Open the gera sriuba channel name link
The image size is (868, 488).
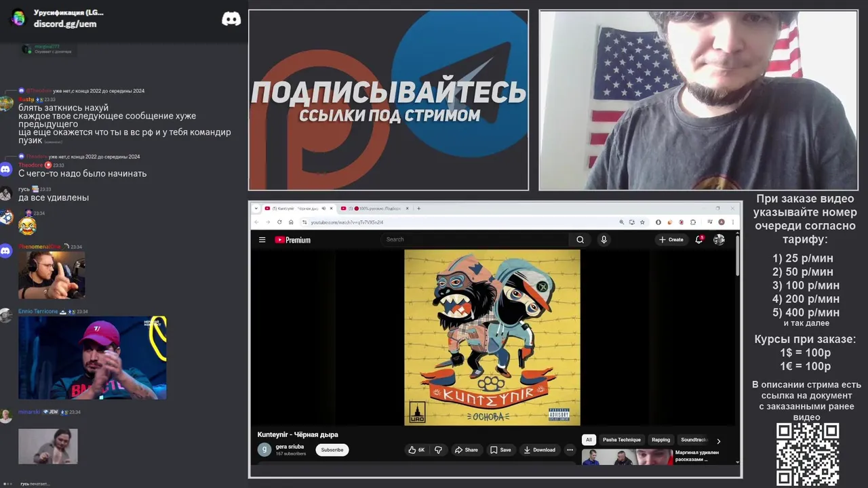[x=290, y=447]
